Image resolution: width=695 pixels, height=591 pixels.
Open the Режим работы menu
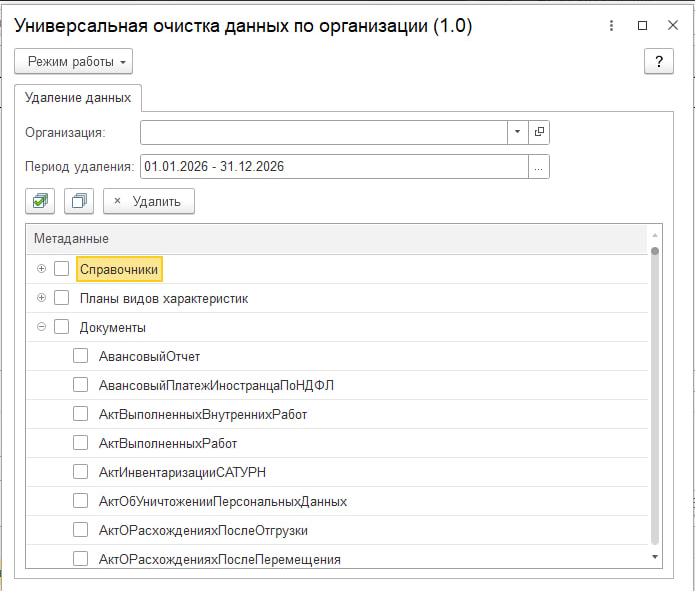73,62
